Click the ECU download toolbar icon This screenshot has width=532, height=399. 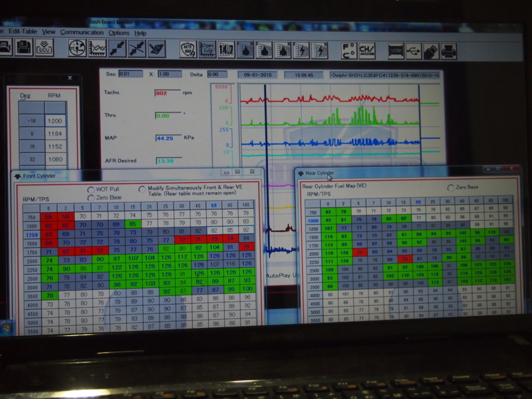45,47
